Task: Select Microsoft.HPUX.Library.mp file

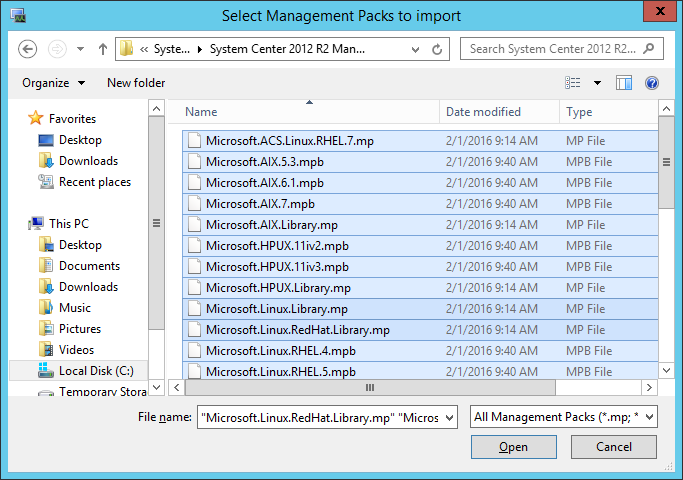Action: pyautogui.click(x=420, y=287)
